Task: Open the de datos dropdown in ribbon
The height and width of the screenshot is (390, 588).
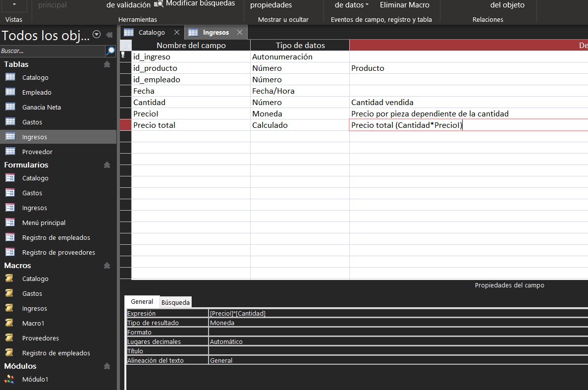Action: (351, 5)
